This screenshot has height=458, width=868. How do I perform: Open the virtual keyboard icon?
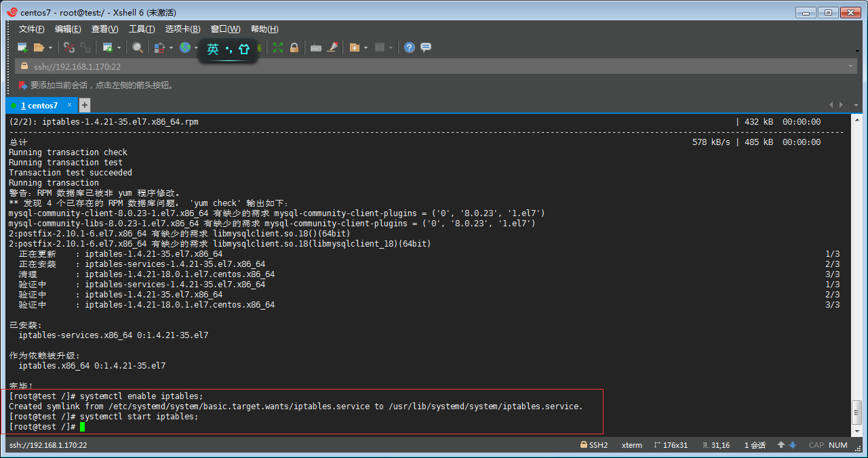315,47
